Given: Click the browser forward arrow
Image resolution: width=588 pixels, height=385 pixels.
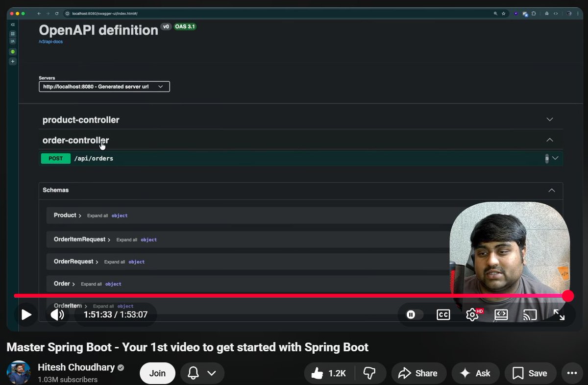Looking at the screenshot, I should coord(48,14).
